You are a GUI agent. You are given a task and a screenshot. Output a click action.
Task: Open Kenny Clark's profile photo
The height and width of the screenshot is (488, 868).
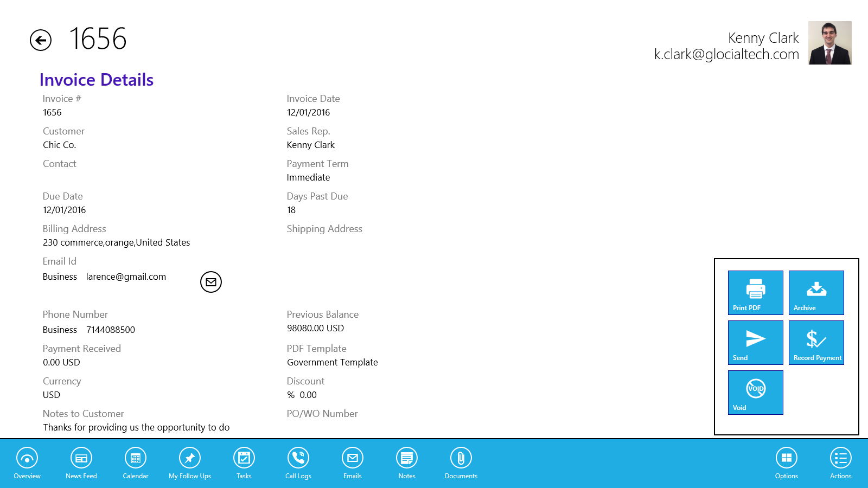pyautogui.click(x=829, y=43)
